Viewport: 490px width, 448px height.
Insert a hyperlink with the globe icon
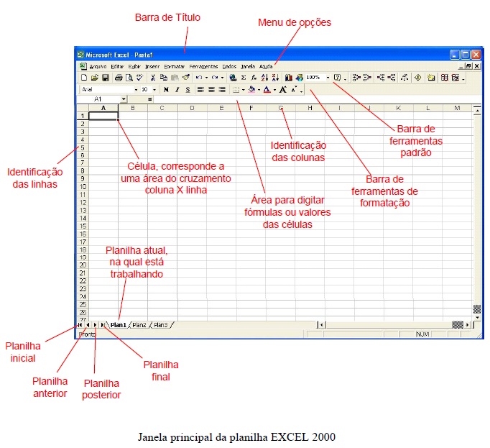pyautogui.click(x=233, y=78)
